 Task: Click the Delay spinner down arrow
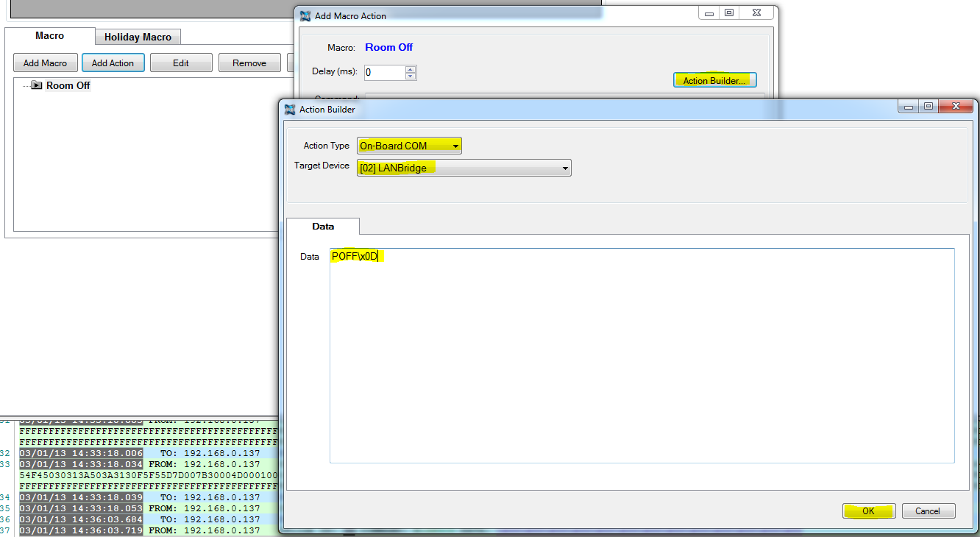tap(411, 76)
